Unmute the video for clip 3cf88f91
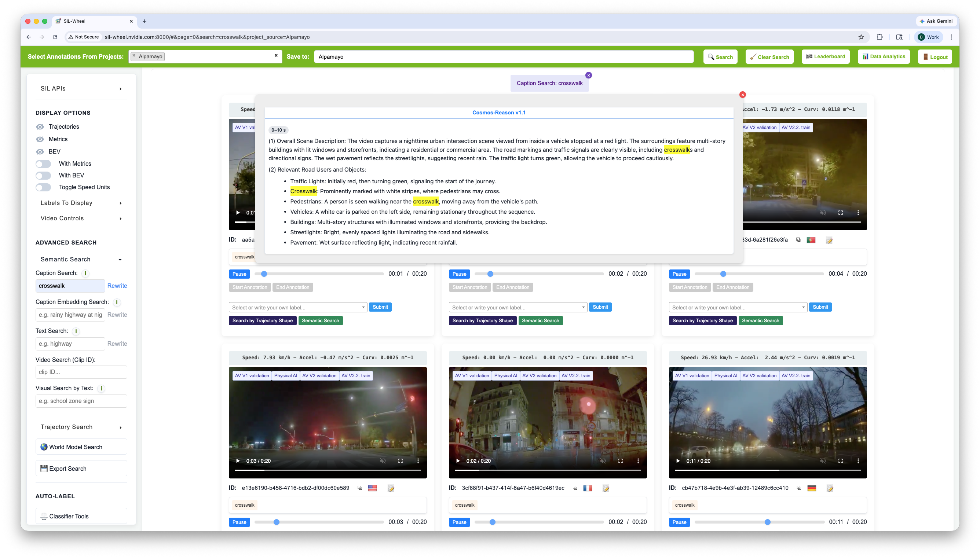 click(603, 460)
